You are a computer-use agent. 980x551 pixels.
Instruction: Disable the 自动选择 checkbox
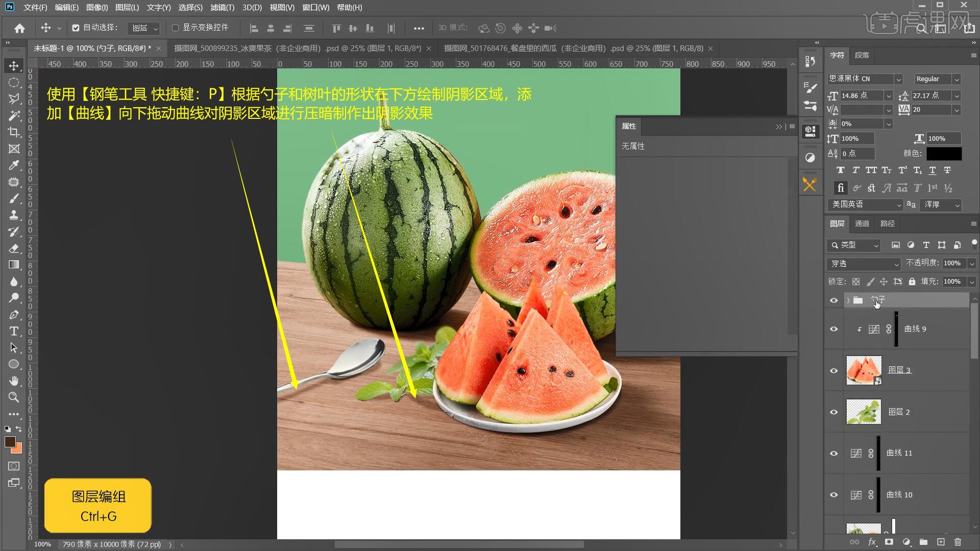[76, 28]
